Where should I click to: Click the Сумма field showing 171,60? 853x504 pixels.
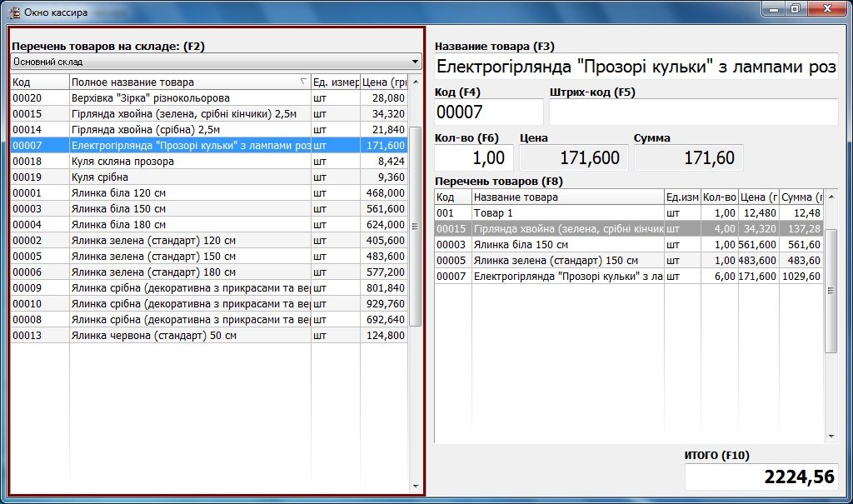[688, 157]
